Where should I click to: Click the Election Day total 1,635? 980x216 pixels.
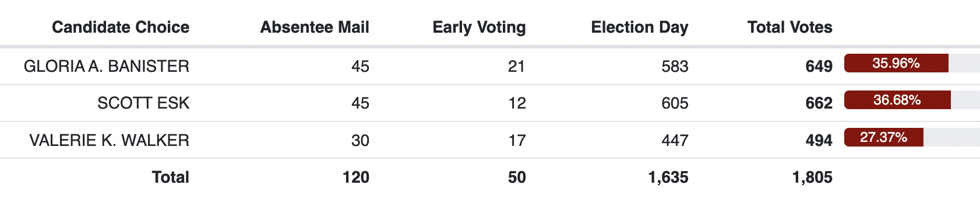point(668,177)
